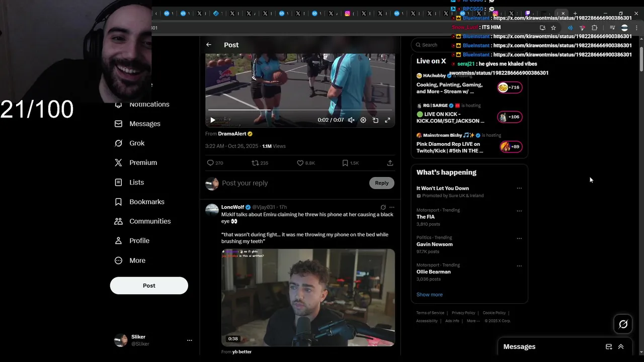Open options for 'It Won't Let You Down'
The width and height of the screenshot is (644, 362).
[519, 189]
